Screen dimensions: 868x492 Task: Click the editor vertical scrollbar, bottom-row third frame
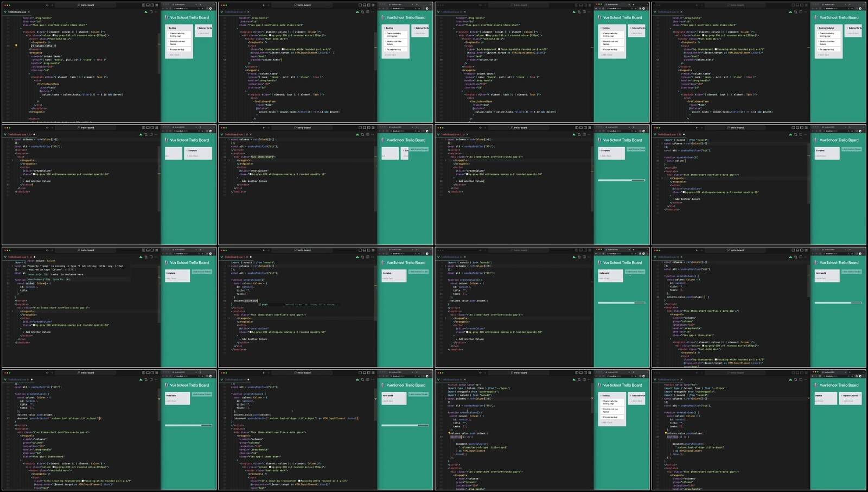592,398
